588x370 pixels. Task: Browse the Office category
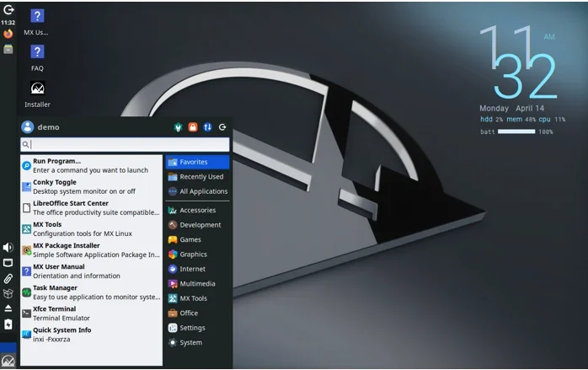pos(197,313)
